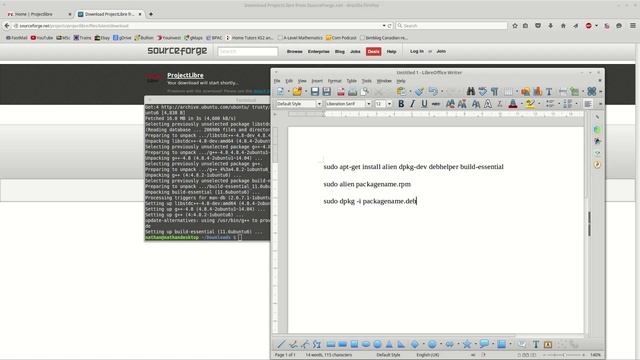Open the font size 12 dropdown
Viewport: 640px width, 360px height.
click(389, 104)
